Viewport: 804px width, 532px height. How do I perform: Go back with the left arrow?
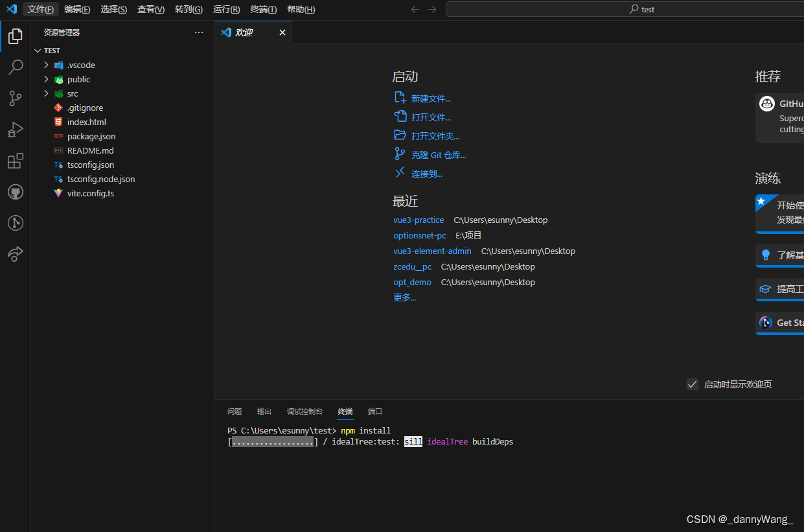415,9
